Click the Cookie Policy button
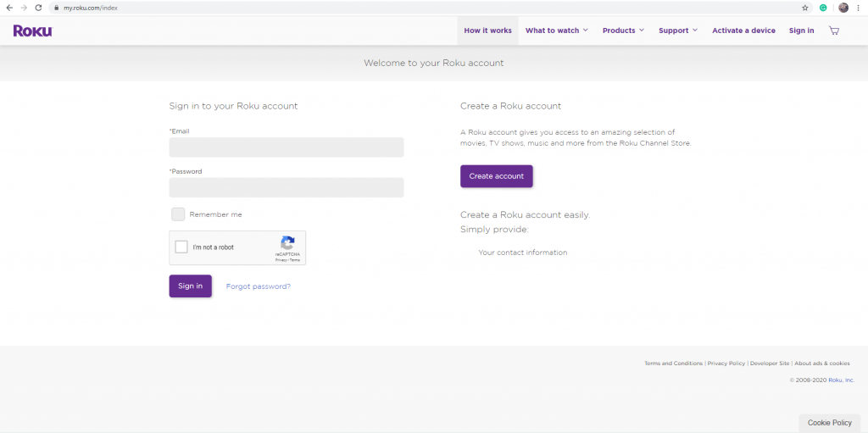The height and width of the screenshot is (433, 868). [829, 423]
